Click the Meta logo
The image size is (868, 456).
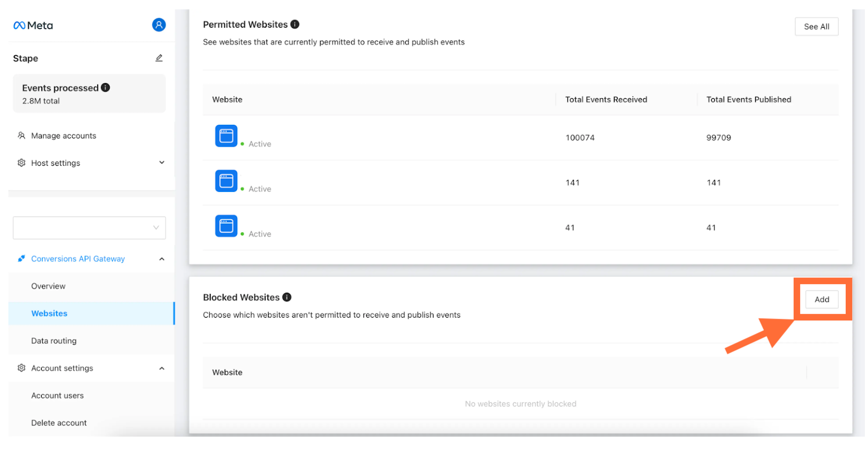[33, 25]
